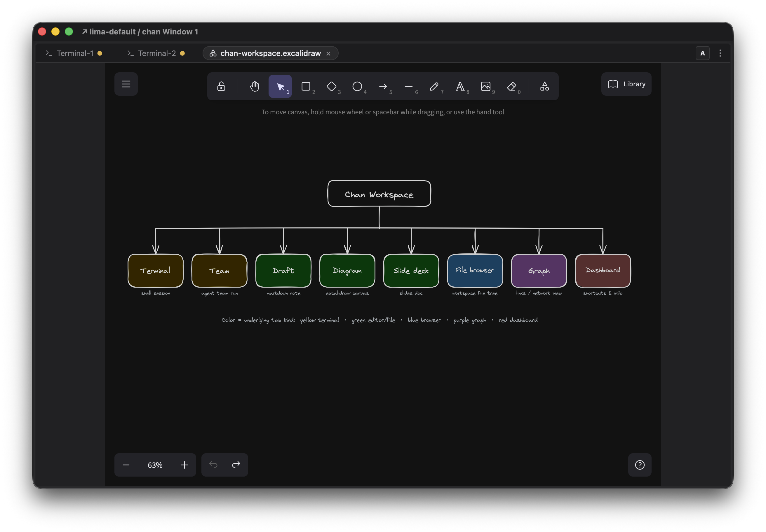Select the Diamond tool
Image resolution: width=766 pixels, height=532 pixels.
click(332, 86)
